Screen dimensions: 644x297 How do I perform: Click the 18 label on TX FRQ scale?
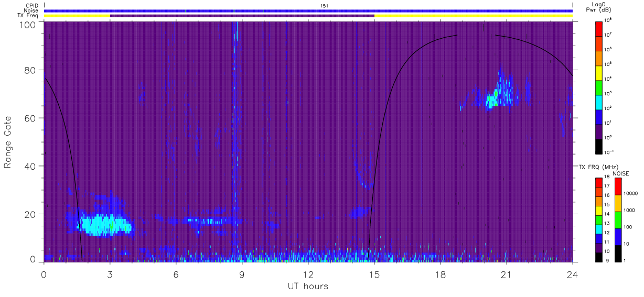(607, 178)
